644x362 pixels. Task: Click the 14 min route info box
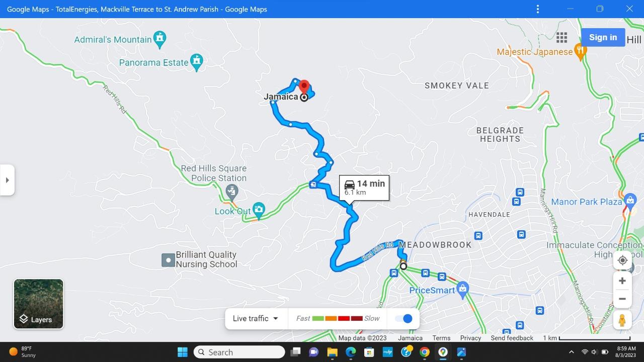364,188
